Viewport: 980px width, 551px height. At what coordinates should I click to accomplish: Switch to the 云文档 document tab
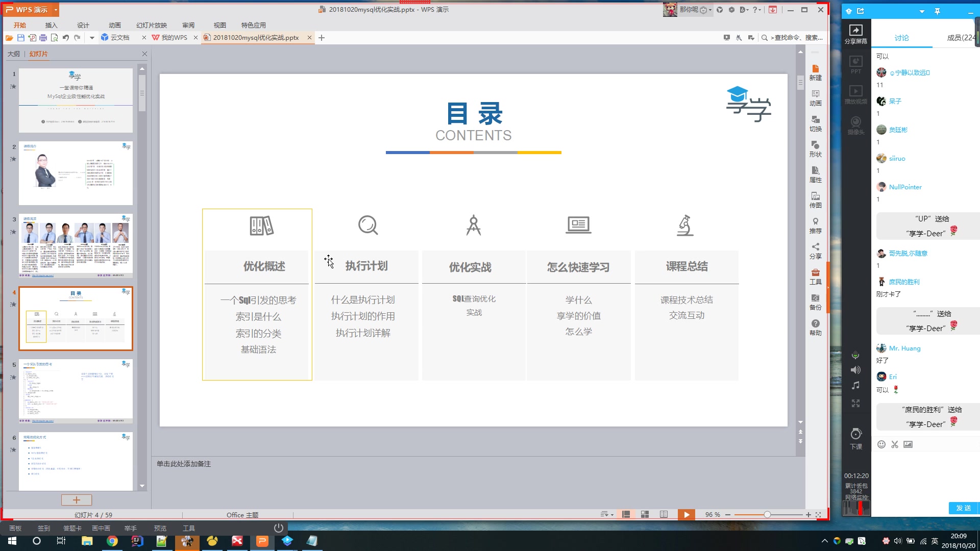tap(119, 38)
